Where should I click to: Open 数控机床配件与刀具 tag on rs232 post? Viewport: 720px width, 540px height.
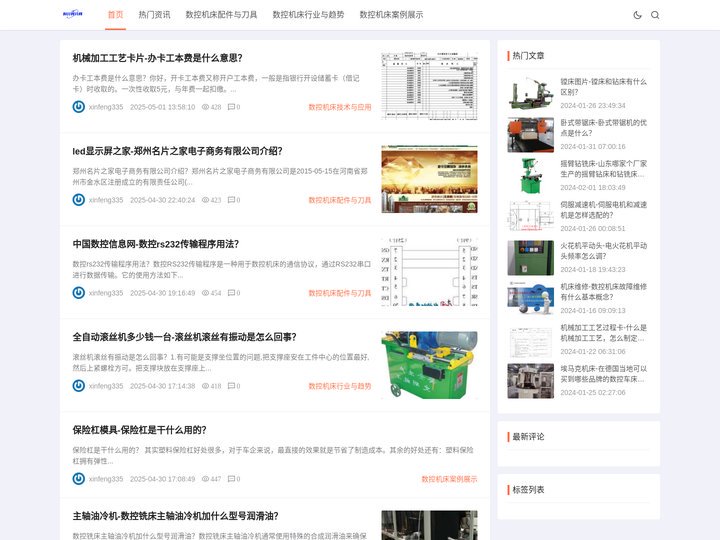(x=340, y=292)
